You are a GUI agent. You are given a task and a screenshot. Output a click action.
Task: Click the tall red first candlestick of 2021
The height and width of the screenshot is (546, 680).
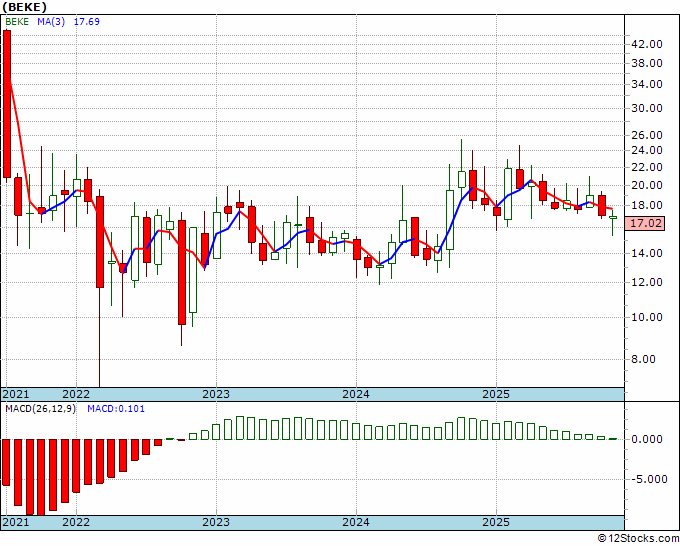(x=7, y=104)
